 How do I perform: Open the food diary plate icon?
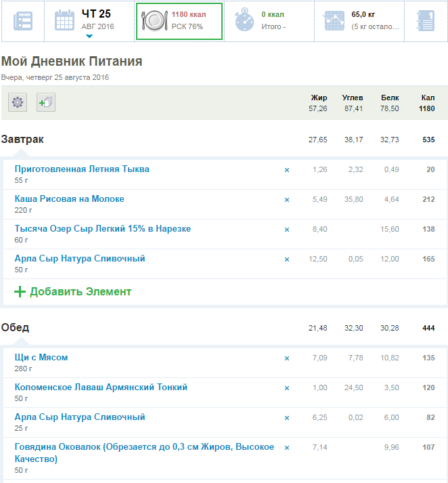(x=154, y=21)
